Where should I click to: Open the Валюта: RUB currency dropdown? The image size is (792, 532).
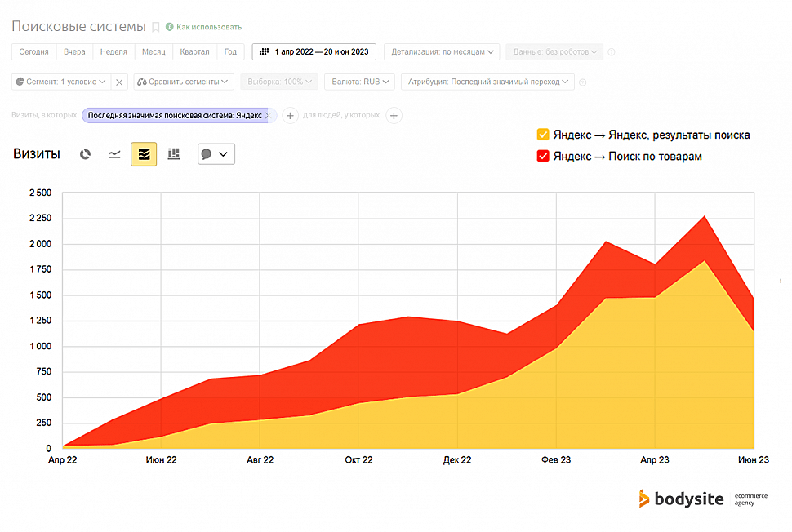click(x=359, y=82)
